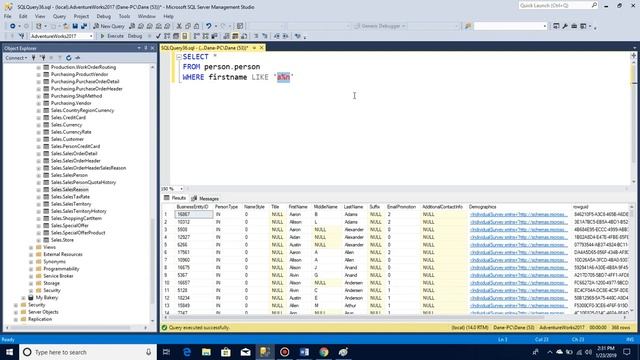Open the Query menu
This screenshot has width=640, height=360.
[59, 16]
